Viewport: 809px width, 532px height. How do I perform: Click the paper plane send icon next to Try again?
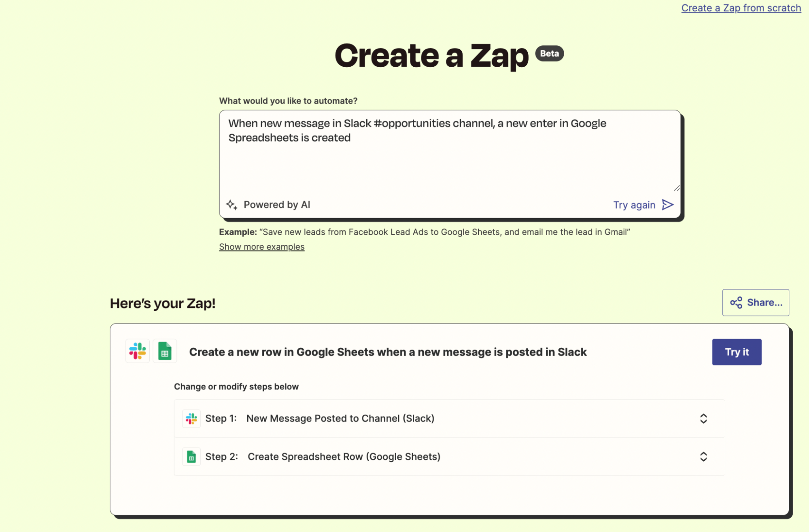(668, 205)
